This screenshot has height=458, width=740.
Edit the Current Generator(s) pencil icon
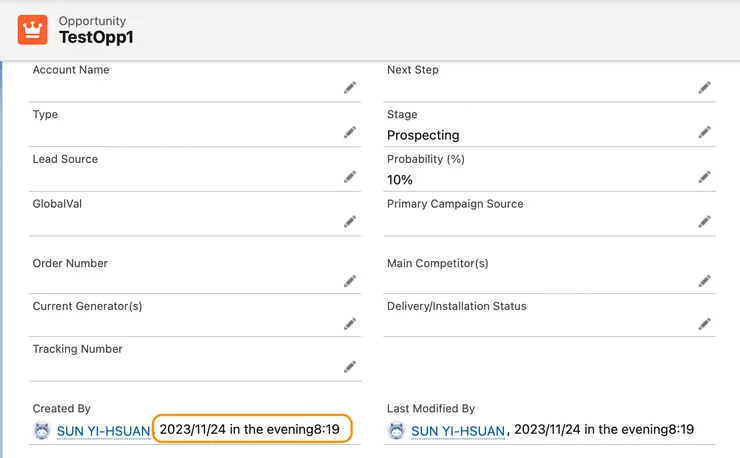coord(350,324)
